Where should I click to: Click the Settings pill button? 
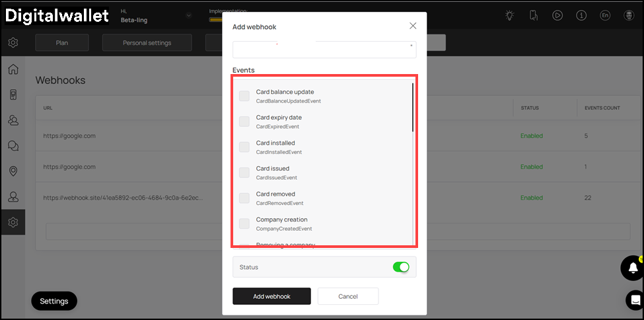54,301
